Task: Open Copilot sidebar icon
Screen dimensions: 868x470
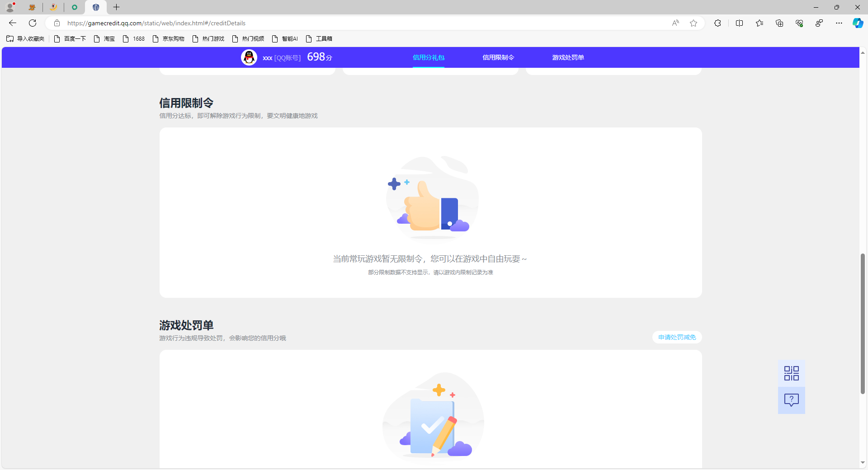Action: point(858,23)
